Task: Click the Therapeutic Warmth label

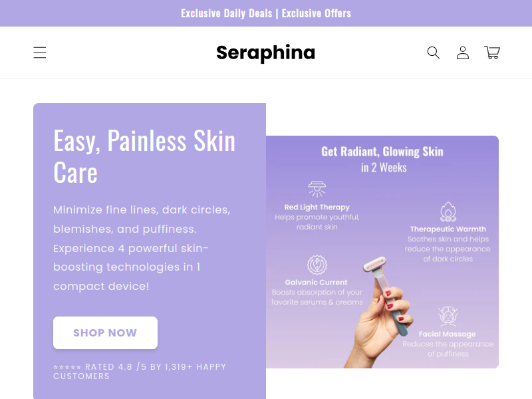Action: pos(448,229)
